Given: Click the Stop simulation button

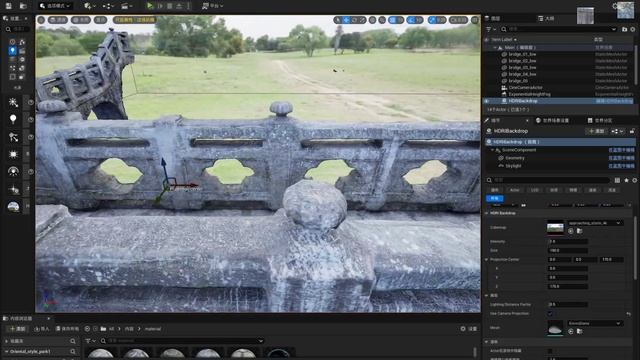Looking at the screenshot, I should 170,6.
